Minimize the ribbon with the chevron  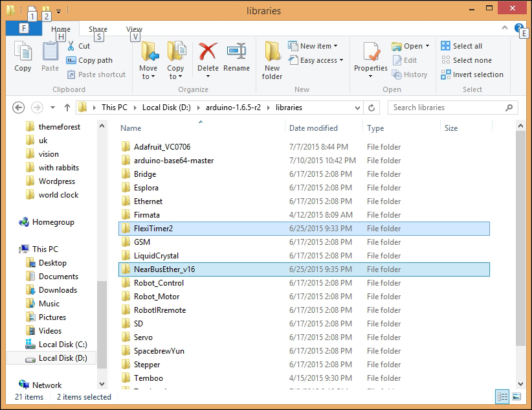505,28
